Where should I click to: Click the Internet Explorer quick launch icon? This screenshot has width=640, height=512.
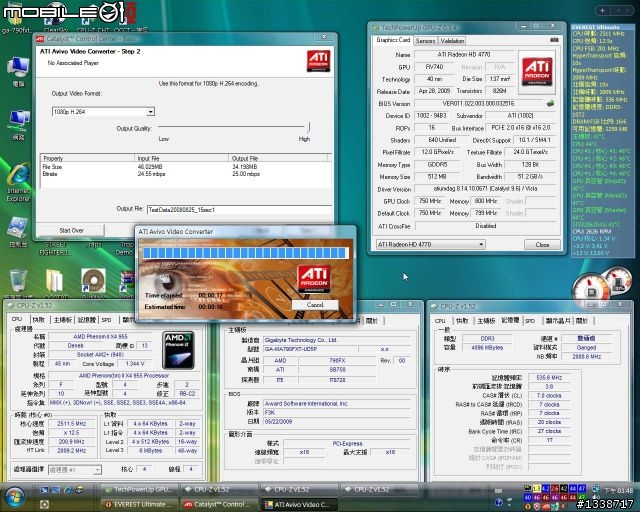(68, 489)
